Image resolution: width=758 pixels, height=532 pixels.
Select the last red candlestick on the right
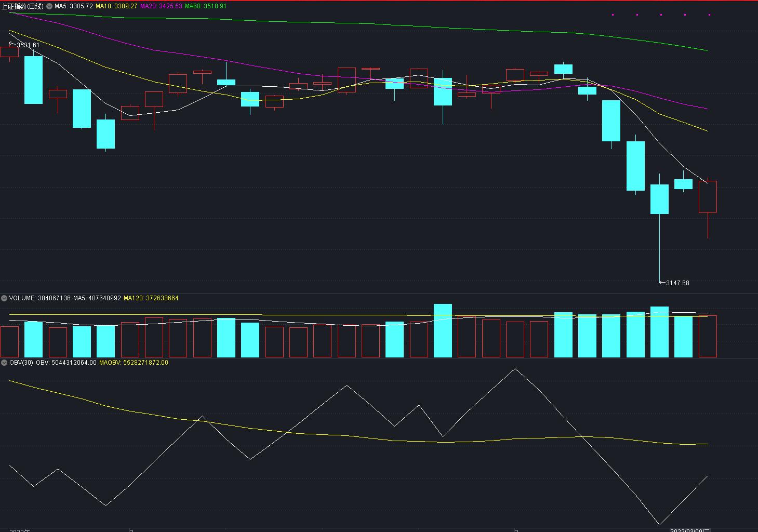(708, 196)
